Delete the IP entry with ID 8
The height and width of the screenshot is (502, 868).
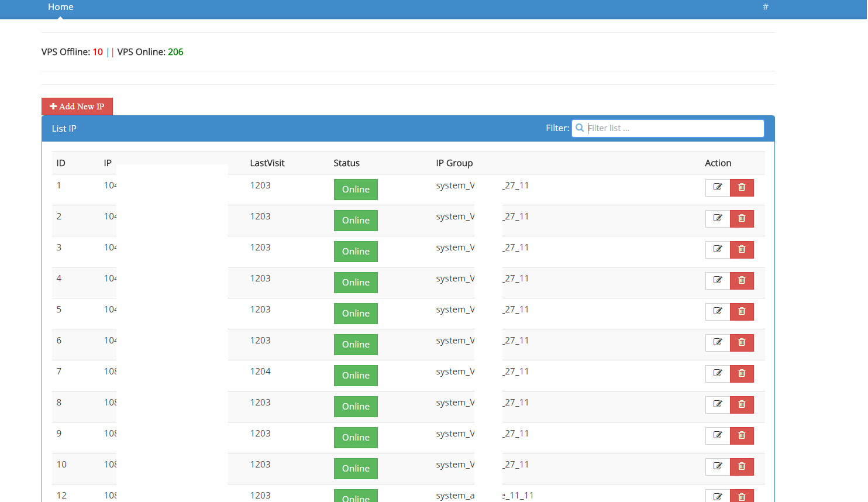point(742,405)
